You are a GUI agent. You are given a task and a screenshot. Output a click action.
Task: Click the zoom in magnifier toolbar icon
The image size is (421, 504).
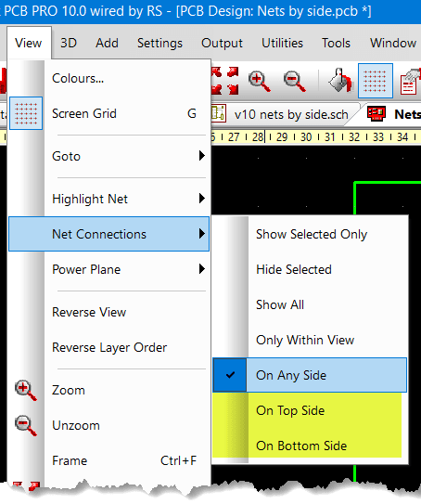click(x=259, y=81)
